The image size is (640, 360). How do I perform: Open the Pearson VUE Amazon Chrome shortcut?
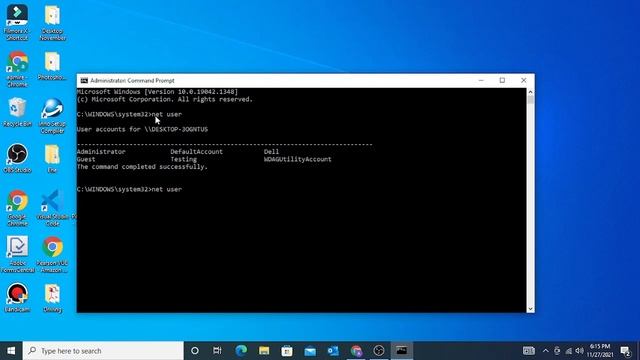[53, 254]
